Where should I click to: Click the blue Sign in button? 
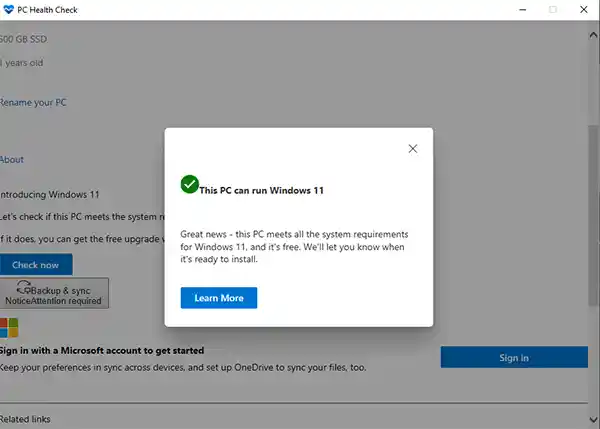coord(514,357)
